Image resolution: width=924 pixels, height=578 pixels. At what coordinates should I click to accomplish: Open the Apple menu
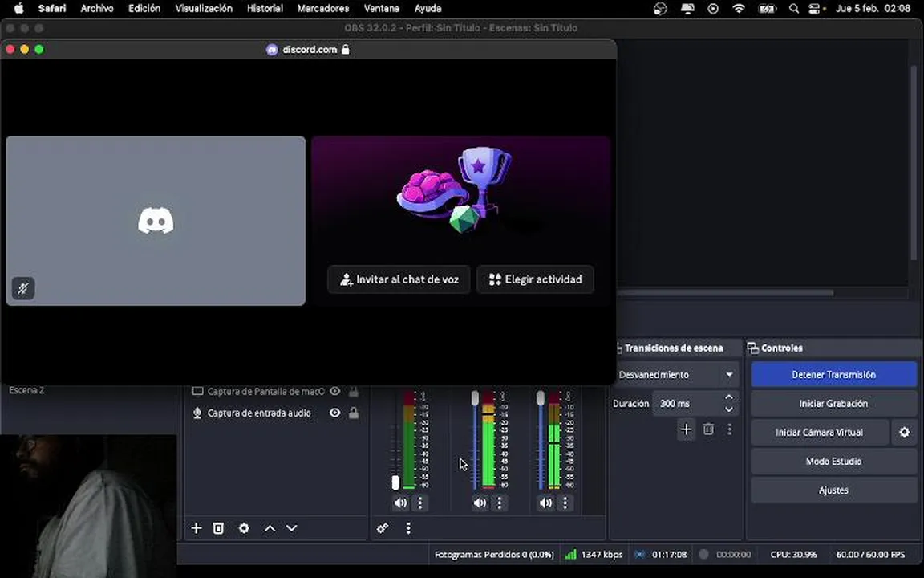19,9
